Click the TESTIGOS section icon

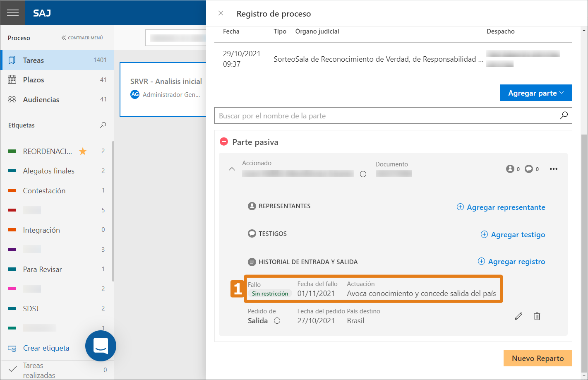tap(252, 233)
